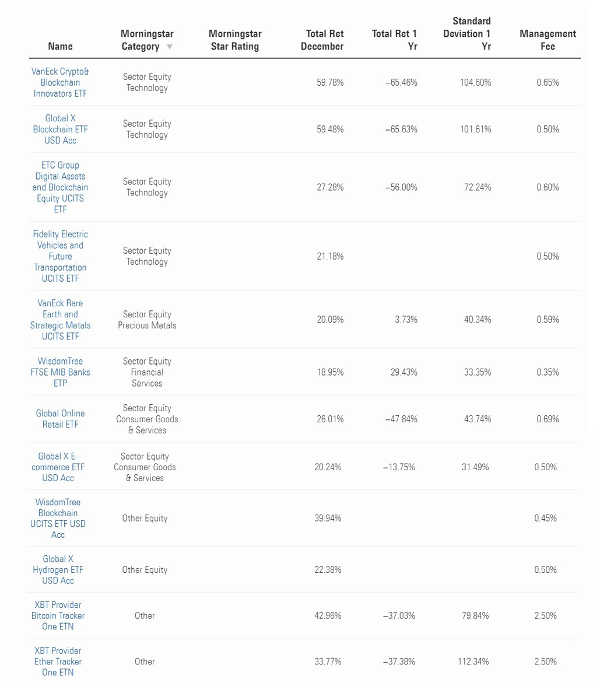Sort by Morningstar Star Rating column
The height and width of the screenshot is (700, 607).
(x=234, y=40)
